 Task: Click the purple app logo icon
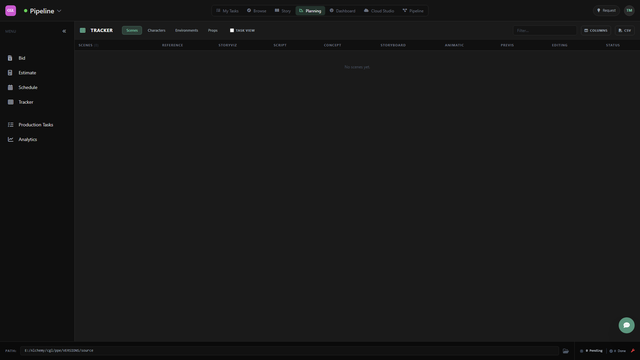(x=11, y=11)
